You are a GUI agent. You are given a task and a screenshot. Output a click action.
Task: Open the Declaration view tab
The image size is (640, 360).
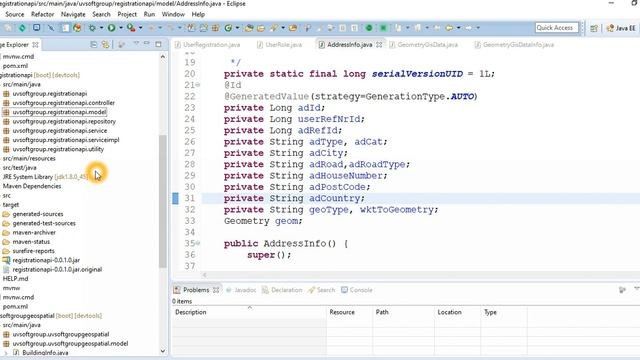[282, 290]
